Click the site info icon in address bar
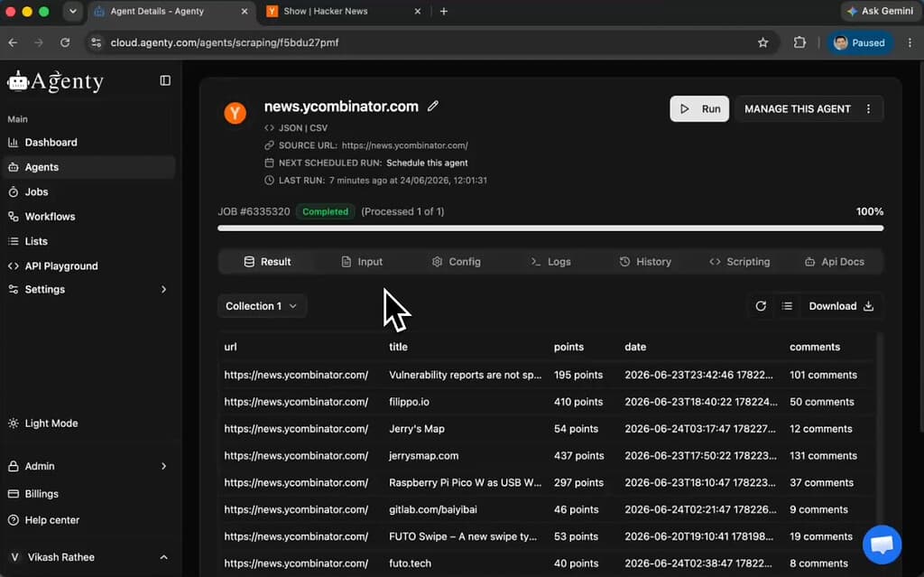The height and width of the screenshot is (577, 924). [97, 42]
